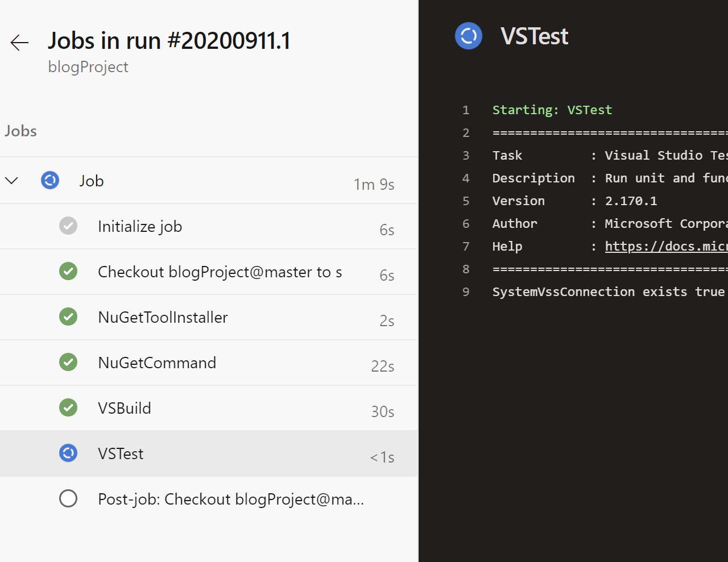Open the Post-job: Checkout blogProject step
The image size is (728, 562).
209,499
